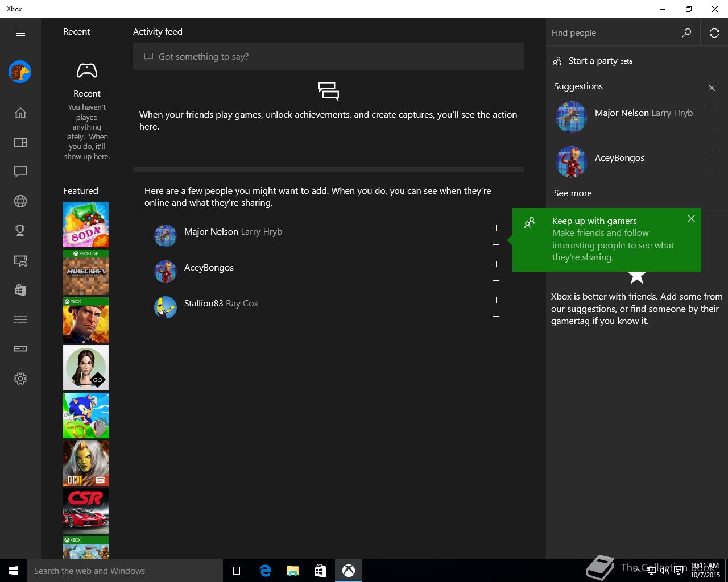This screenshot has height=582, width=728.
Task: Open AceyBongos profile in feed
Action: pyautogui.click(x=209, y=268)
